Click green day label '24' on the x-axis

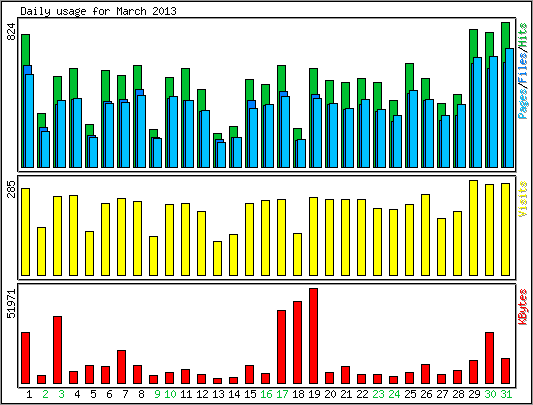pos(394,394)
